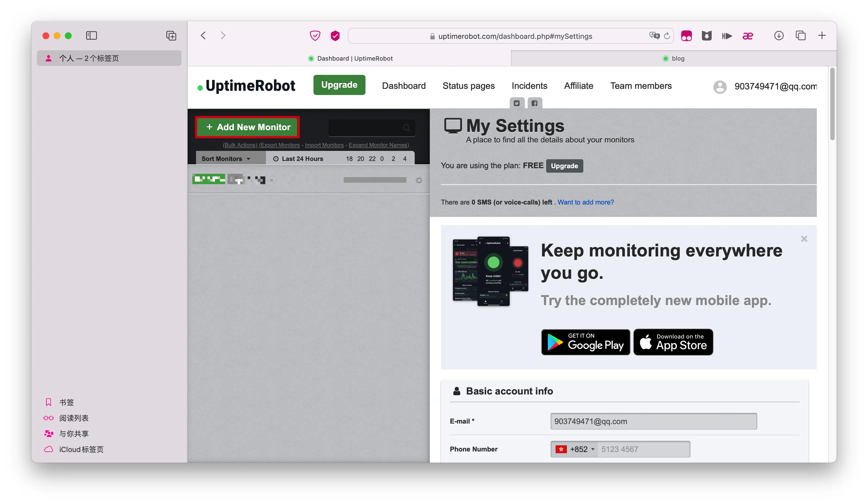The height and width of the screenshot is (504, 868).
Task: Show the tab overview
Action: [x=801, y=35]
